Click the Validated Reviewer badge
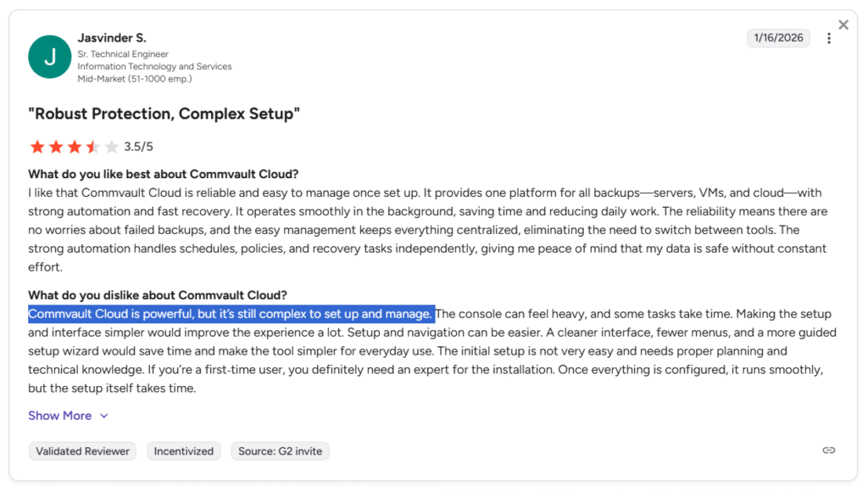This screenshot has width=868, height=492. (83, 451)
